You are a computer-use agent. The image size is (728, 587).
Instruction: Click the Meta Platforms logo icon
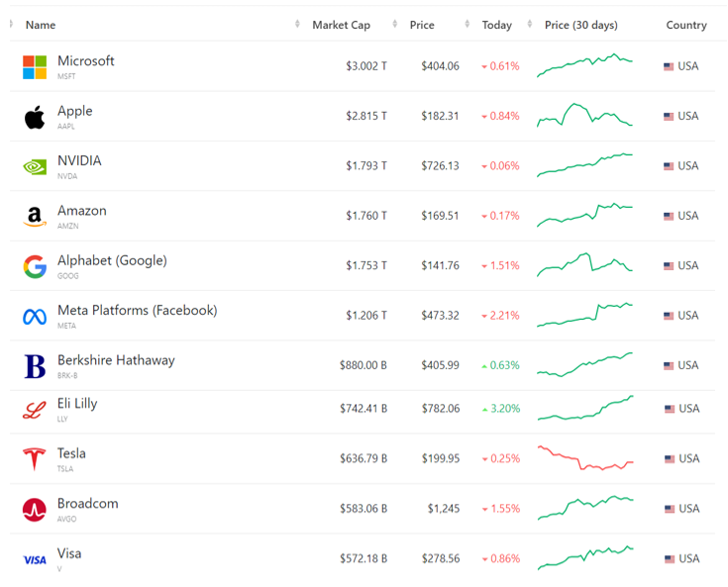pyautogui.click(x=35, y=317)
